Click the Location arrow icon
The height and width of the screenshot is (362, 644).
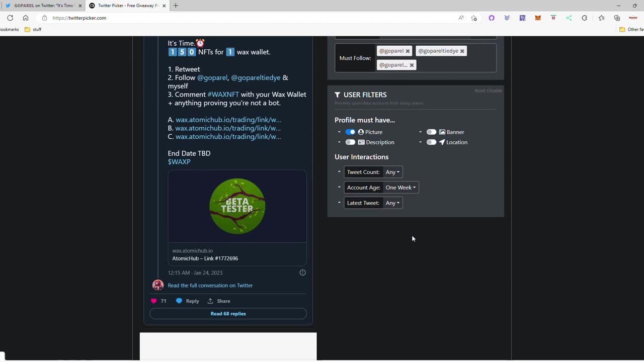click(442, 142)
